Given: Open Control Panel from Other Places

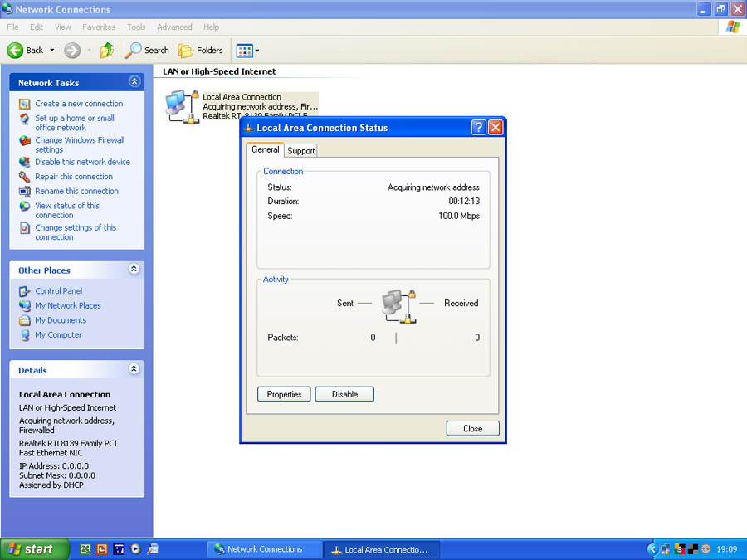Looking at the screenshot, I should pos(58,291).
